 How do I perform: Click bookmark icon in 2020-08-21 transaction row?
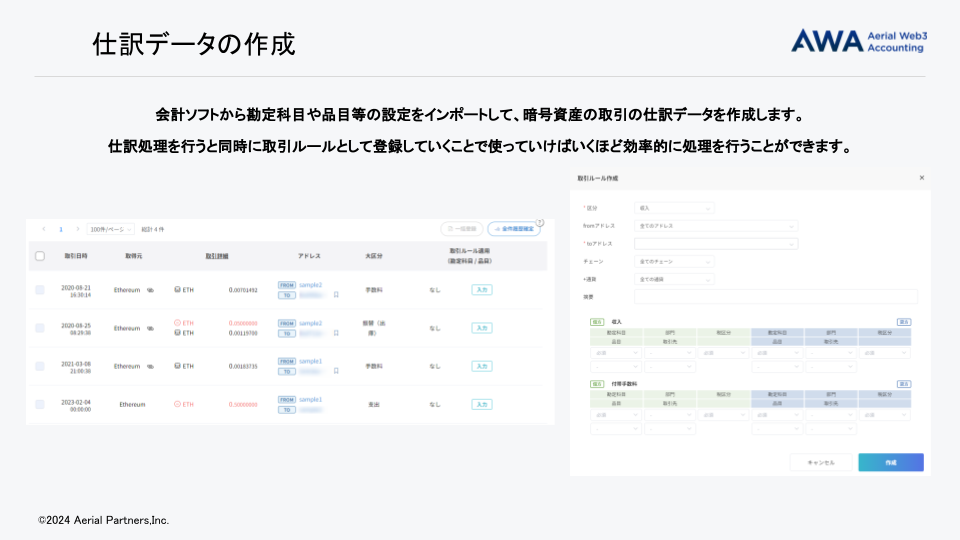coord(336,295)
